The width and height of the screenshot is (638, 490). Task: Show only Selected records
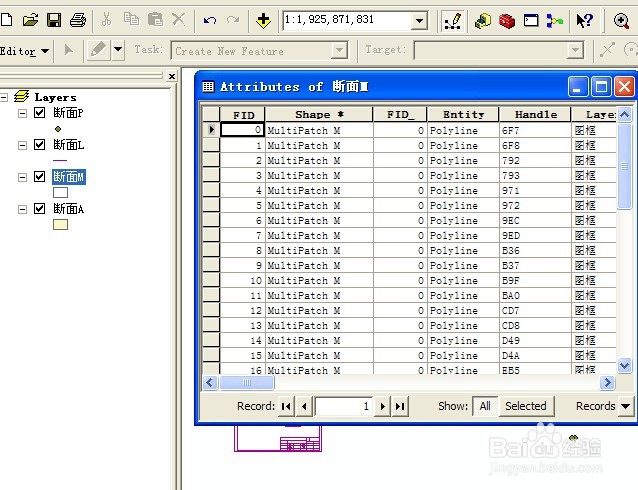(526, 406)
